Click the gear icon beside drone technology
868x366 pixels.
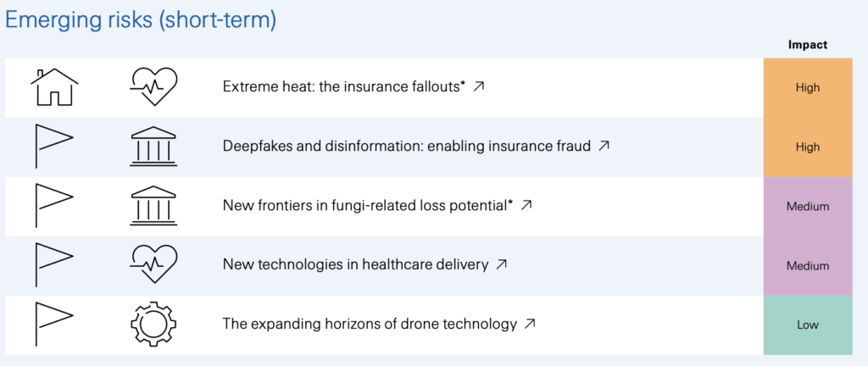(x=153, y=324)
